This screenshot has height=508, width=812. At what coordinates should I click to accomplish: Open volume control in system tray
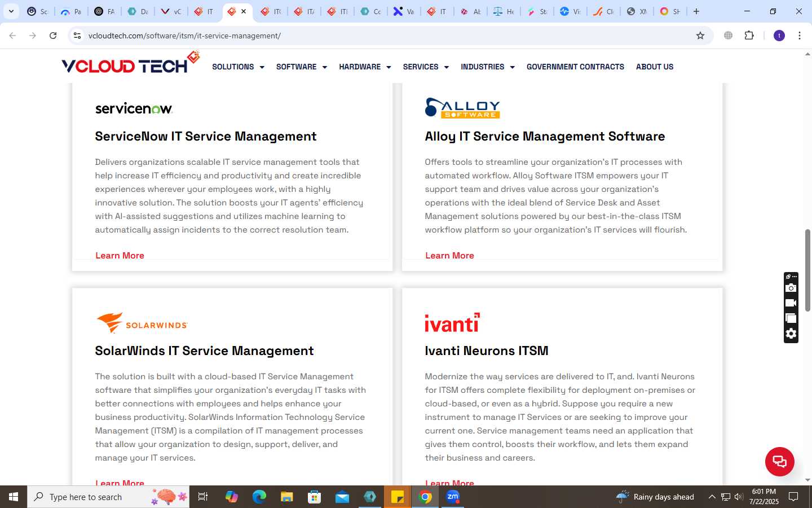[739, 497]
